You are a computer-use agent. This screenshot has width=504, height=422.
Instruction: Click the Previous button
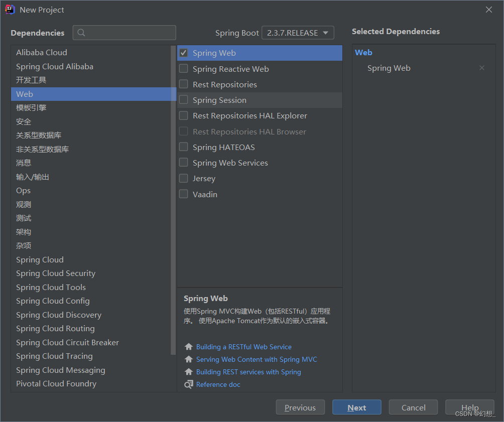[300, 407]
